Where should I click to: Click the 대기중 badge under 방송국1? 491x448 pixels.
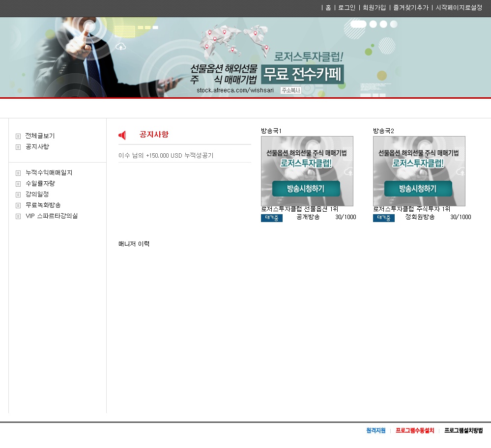pyautogui.click(x=272, y=218)
